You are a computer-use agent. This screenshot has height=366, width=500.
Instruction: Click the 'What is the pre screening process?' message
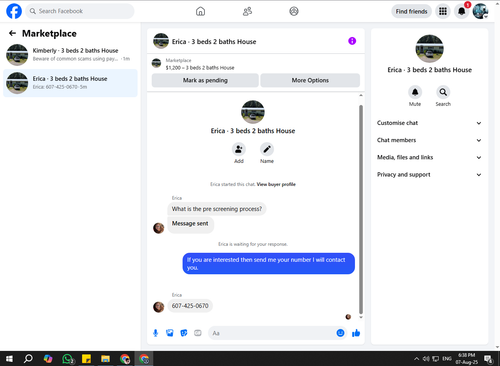(217, 209)
